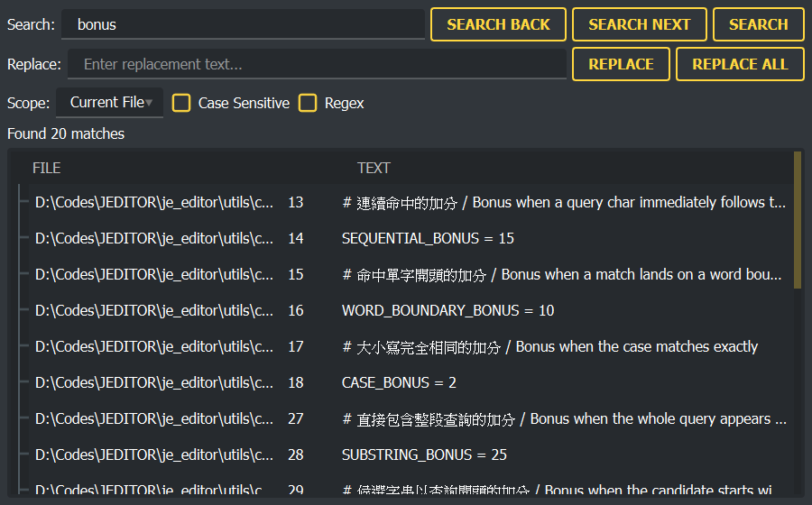Run the SEARCH button

pos(758,24)
